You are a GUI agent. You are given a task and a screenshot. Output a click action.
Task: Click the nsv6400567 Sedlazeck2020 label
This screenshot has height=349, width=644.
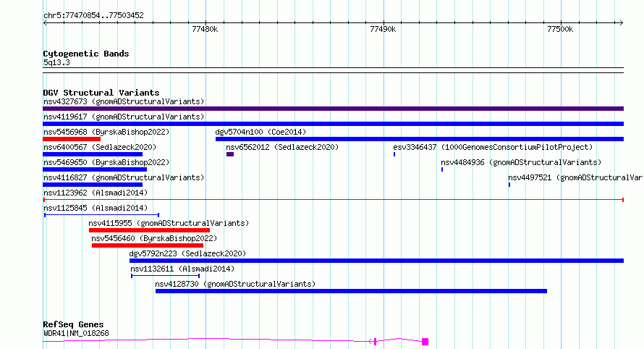pos(100,147)
